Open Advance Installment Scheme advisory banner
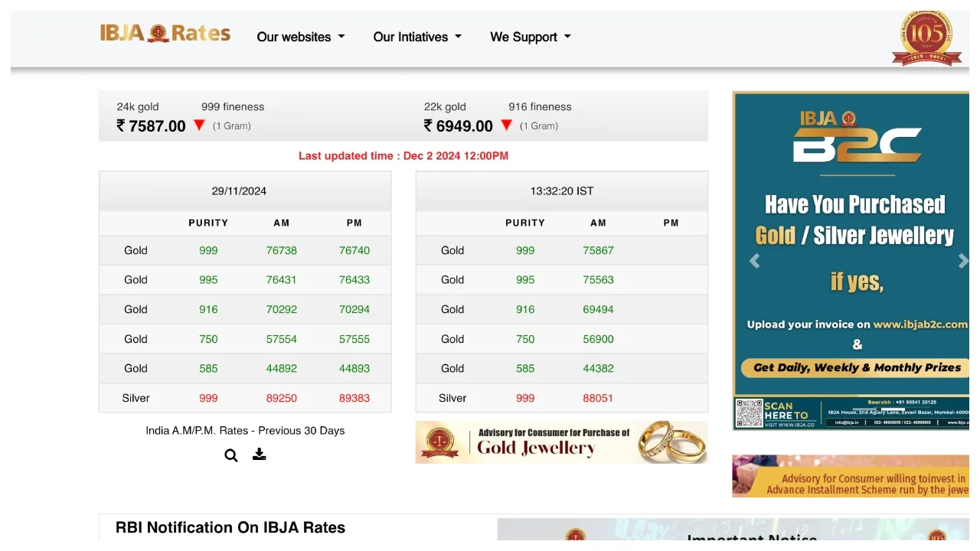This screenshot has width=980, height=551. click(851, 476)
